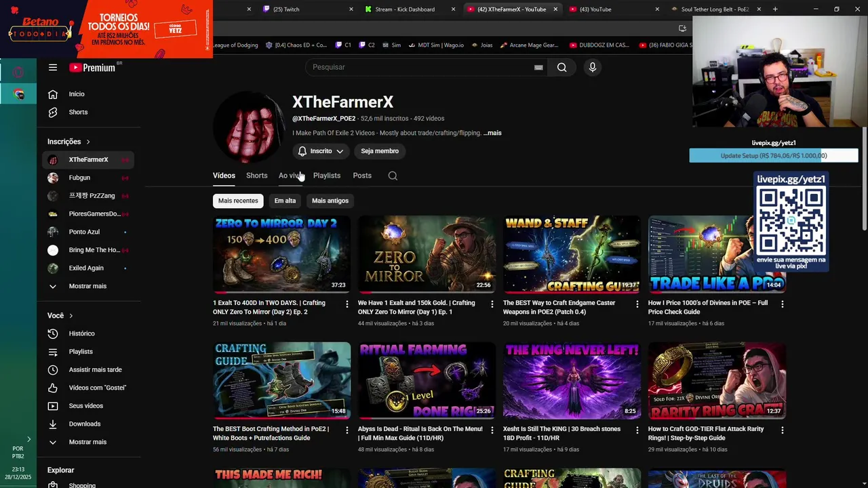The height and width of the screenshot is (488, 868).
Task: Switch to Posts channel tab
Action: point(362,176)
